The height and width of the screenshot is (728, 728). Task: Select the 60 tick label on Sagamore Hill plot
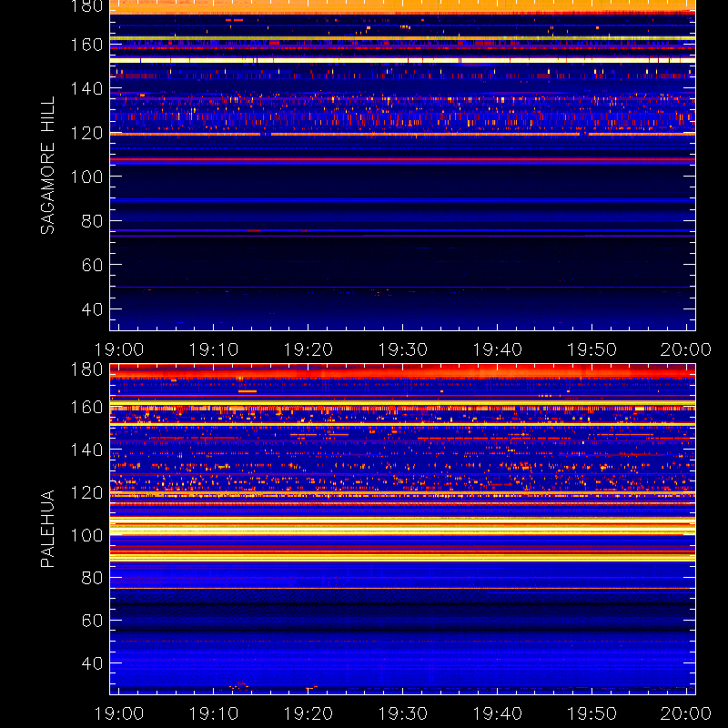(92, 265)
